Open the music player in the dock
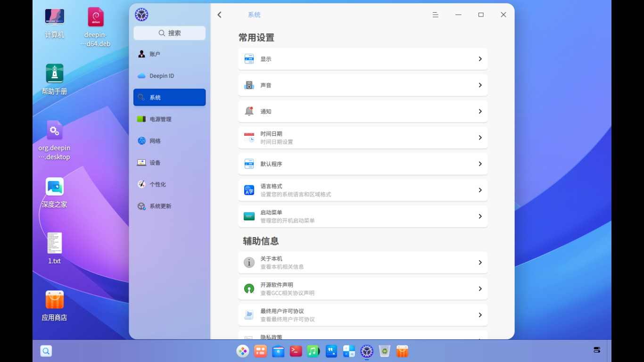The width and height of the screenshot is (644, 362). click(314, 351)
